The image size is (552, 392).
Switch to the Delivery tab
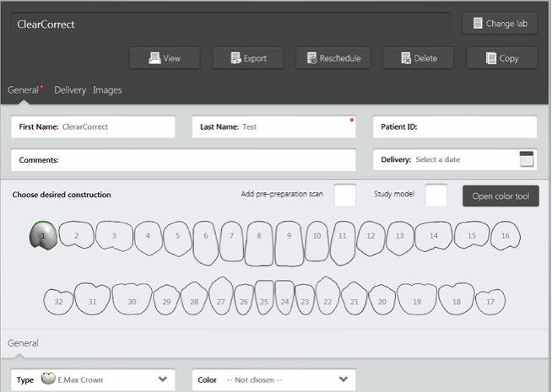(70, 90)
